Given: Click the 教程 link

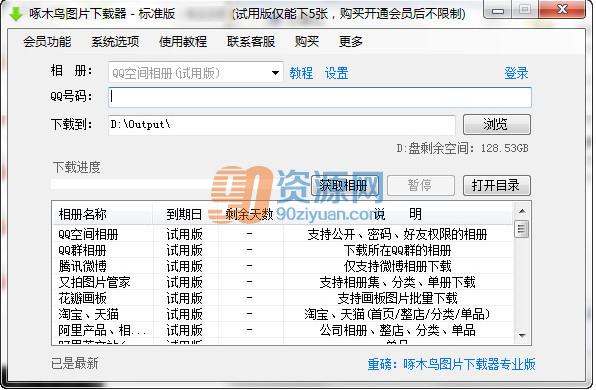Looking at the screenshot, I should 301,73.
